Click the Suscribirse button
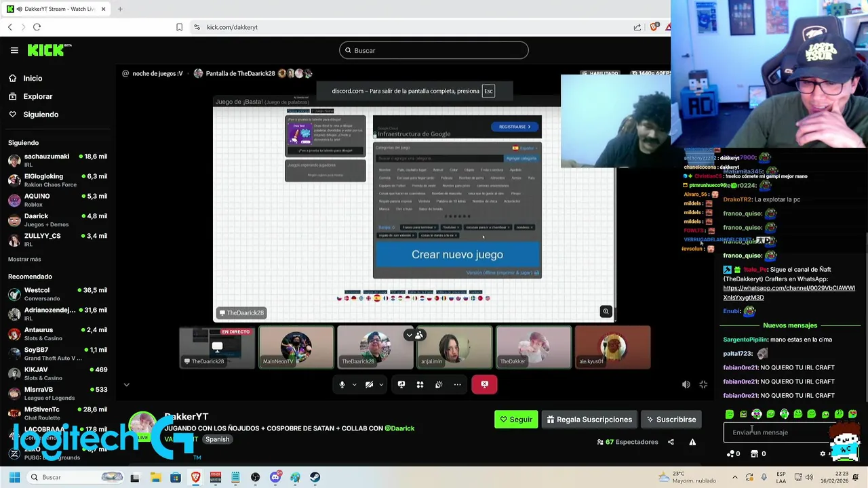Viewport: 868px width, 488px height. point(671,420)
